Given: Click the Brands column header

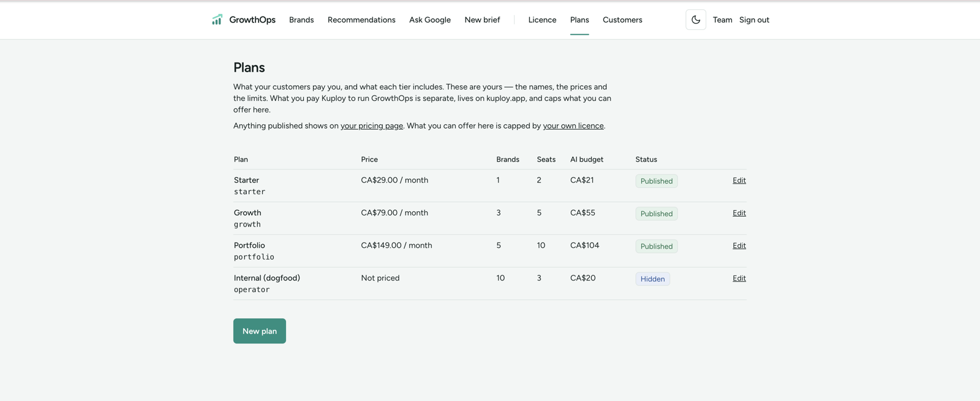Looking at the screenshot, I should pyautogui.click(x=508, y=159).
